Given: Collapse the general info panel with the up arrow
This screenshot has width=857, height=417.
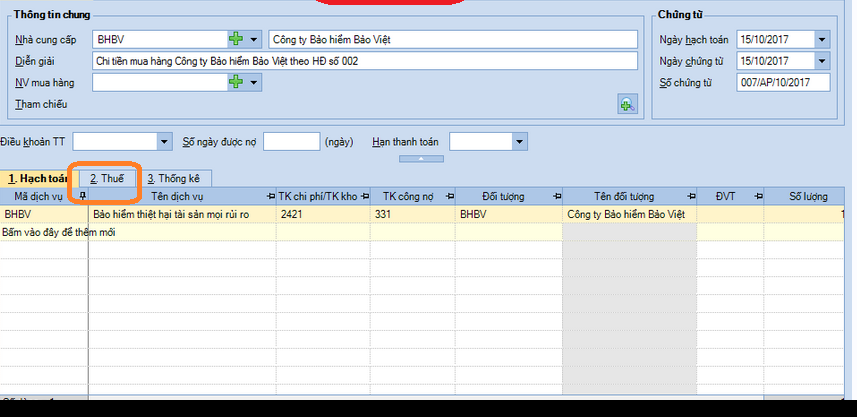Looking at the screenshot, I should (x=421, y=158).
